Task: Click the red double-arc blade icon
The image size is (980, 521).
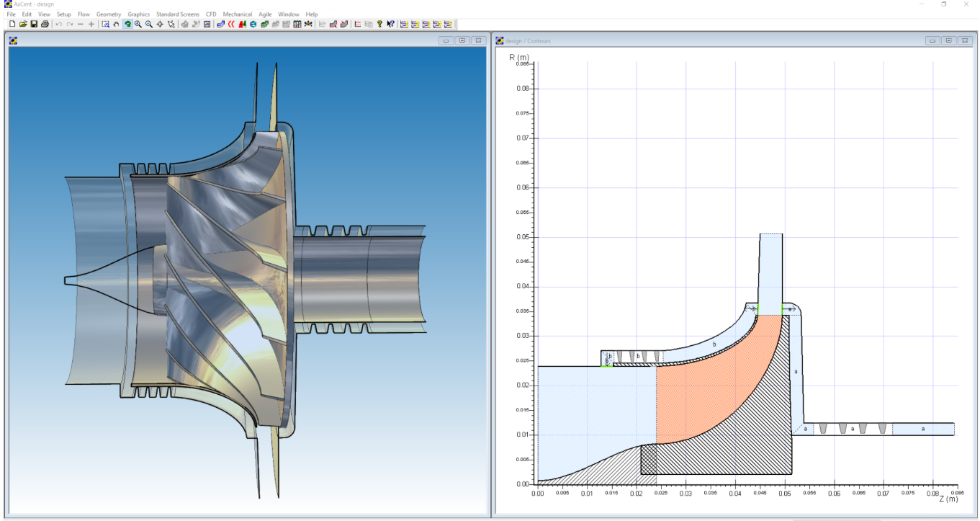Action: [231, 24]
